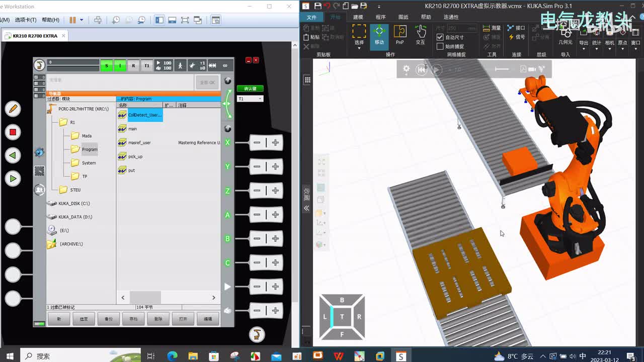
Task: Hit the red STOP key on the pendant
Action: click(13, 132)
